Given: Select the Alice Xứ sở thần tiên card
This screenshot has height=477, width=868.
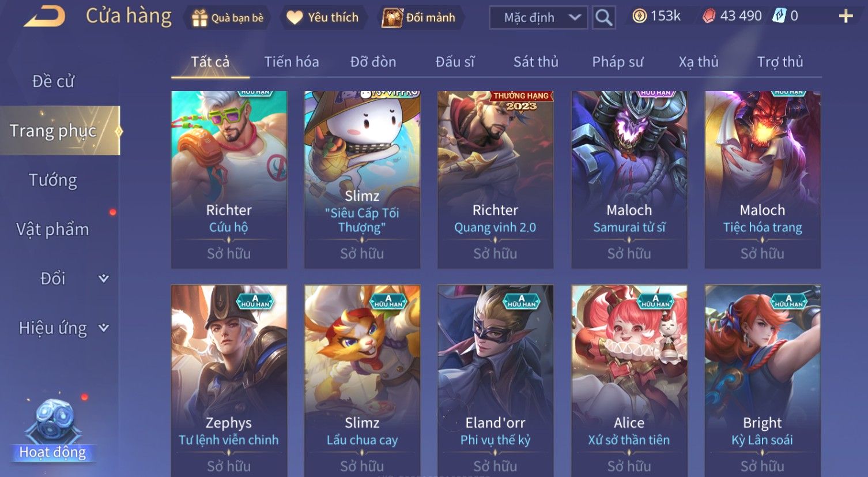Looking at the screenshot, I should (x=629, y=381).
